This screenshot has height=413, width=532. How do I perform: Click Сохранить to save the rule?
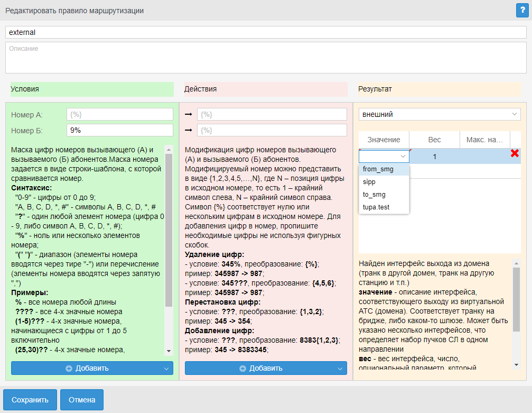30,400
